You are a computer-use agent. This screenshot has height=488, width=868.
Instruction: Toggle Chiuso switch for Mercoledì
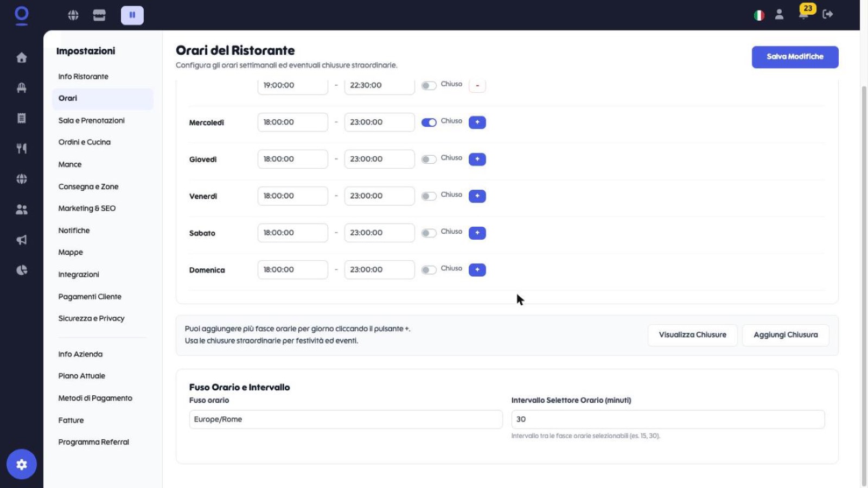point(429,123)
